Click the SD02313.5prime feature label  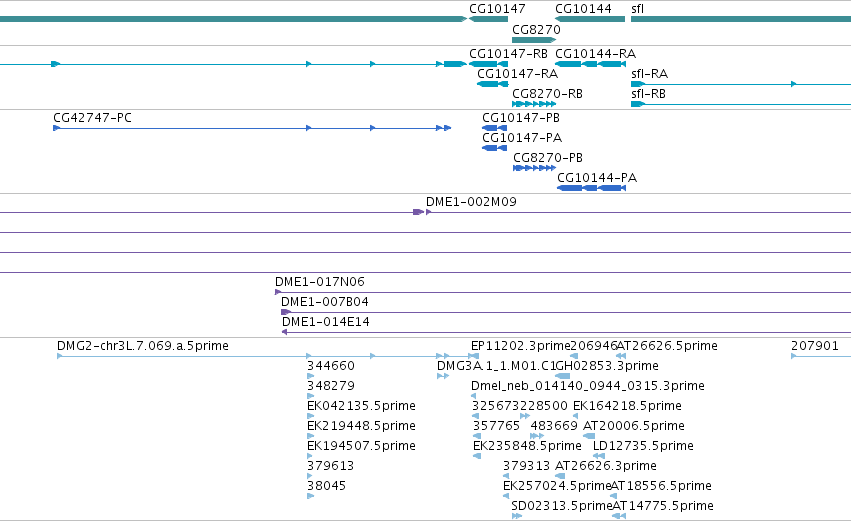[x=562, y=506]
